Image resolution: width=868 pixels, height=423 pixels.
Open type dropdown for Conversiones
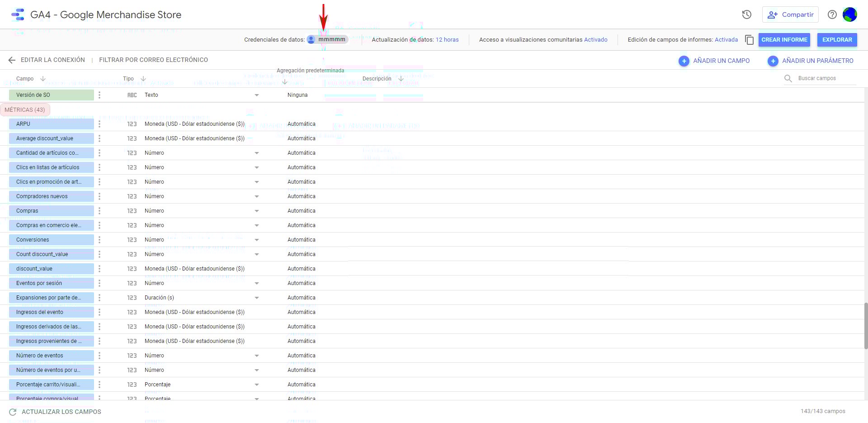[x=257, y=240]
